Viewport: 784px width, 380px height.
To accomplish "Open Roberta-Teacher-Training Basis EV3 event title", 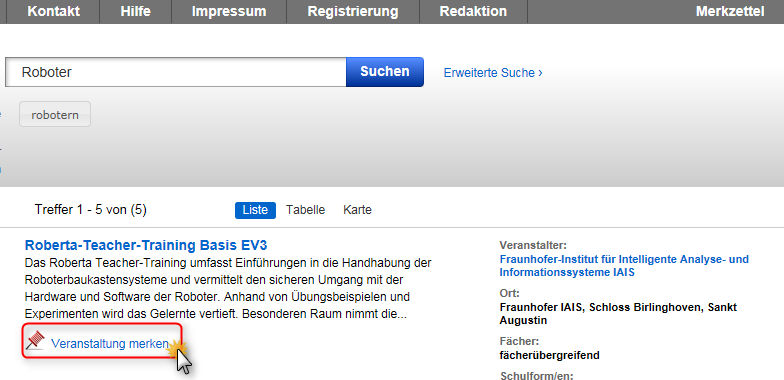I will 146,245.
